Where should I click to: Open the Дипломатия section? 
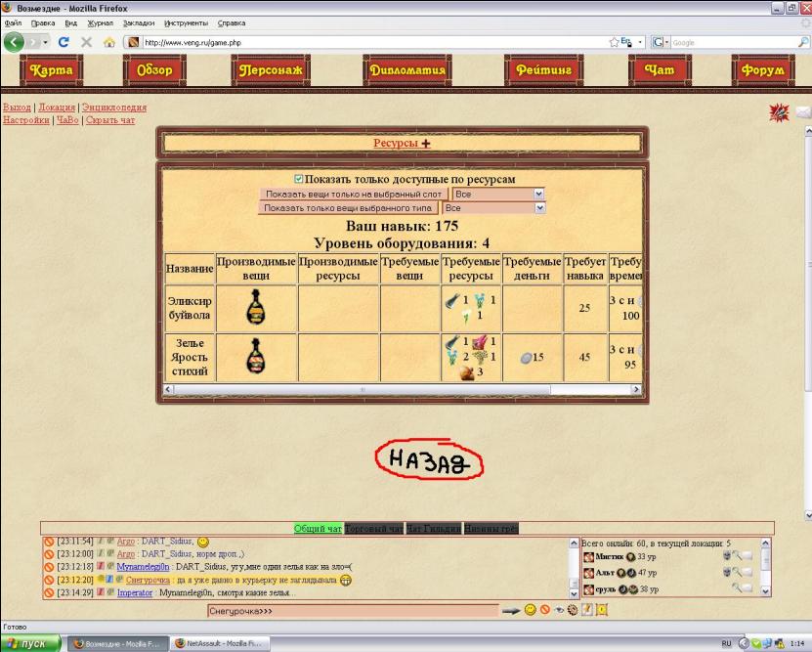pyautogui.click(x=407, y=70)
